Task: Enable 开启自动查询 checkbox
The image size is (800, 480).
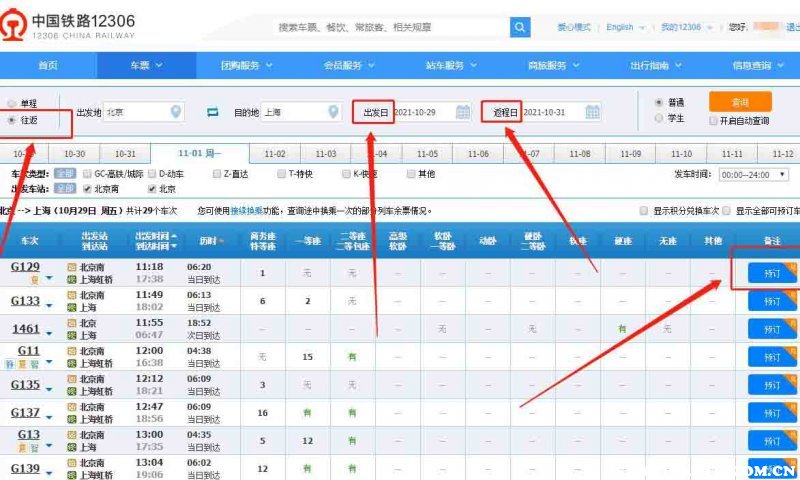Action: coord(713,121)
